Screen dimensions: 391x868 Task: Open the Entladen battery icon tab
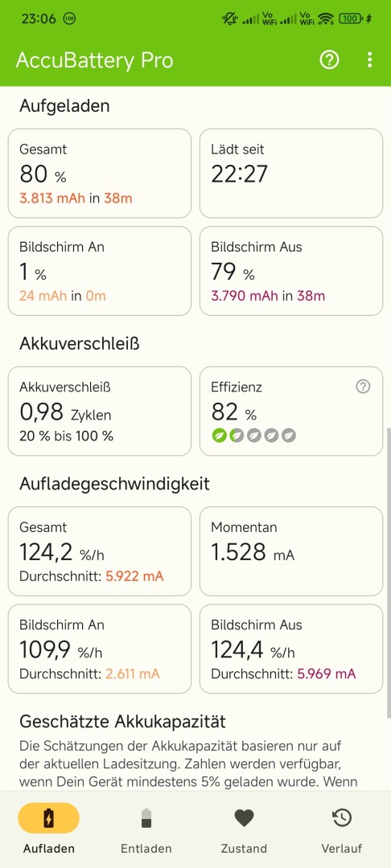[146, 817]
